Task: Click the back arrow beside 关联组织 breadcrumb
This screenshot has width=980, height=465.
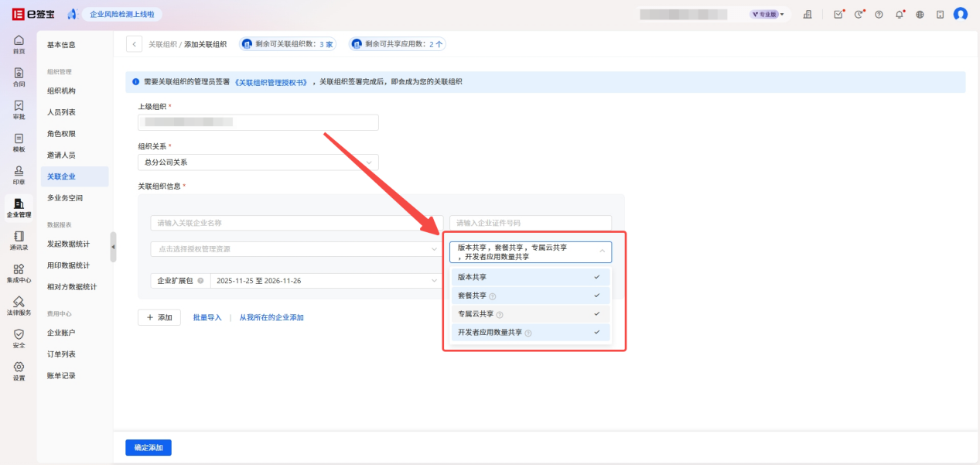Action: 135,44
